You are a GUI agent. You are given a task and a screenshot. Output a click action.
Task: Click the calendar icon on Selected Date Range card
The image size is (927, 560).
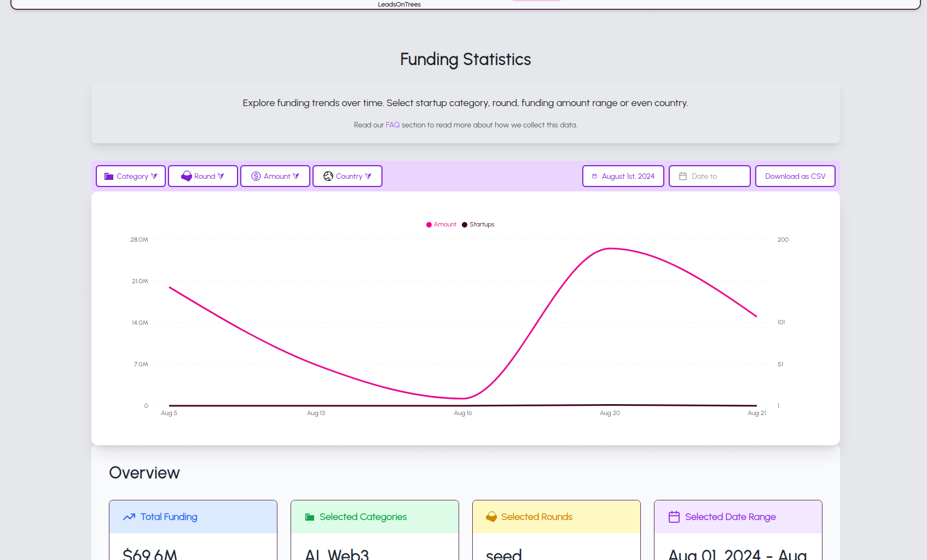pos(674,517)
